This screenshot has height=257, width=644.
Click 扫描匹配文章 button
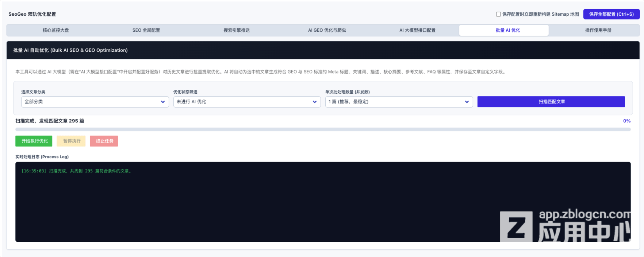tap(551, 102)
